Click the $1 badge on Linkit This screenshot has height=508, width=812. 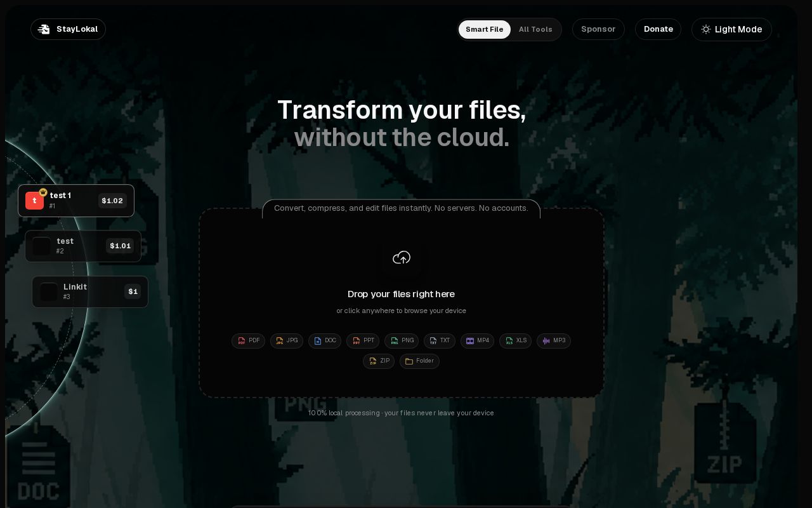(x=133, y=291)
